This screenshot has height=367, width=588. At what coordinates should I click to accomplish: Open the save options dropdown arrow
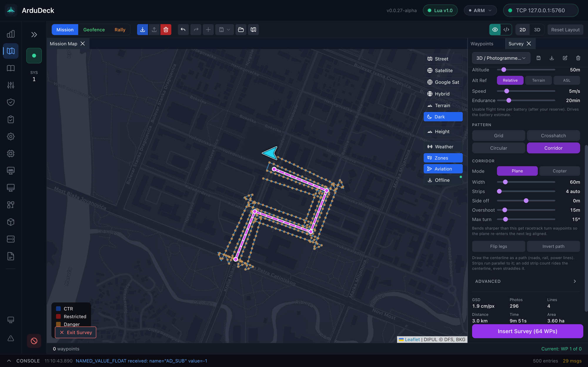coord(228,30)
